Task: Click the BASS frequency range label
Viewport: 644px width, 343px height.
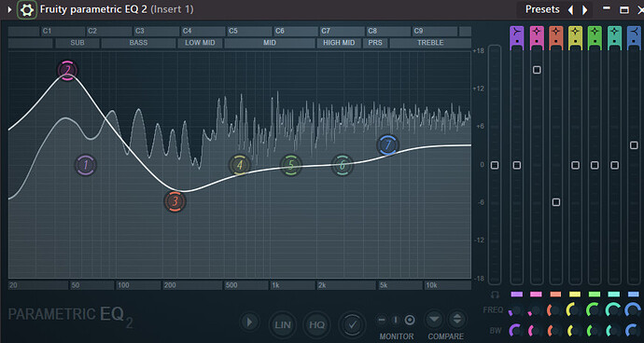Action: [x=138, y=43]
